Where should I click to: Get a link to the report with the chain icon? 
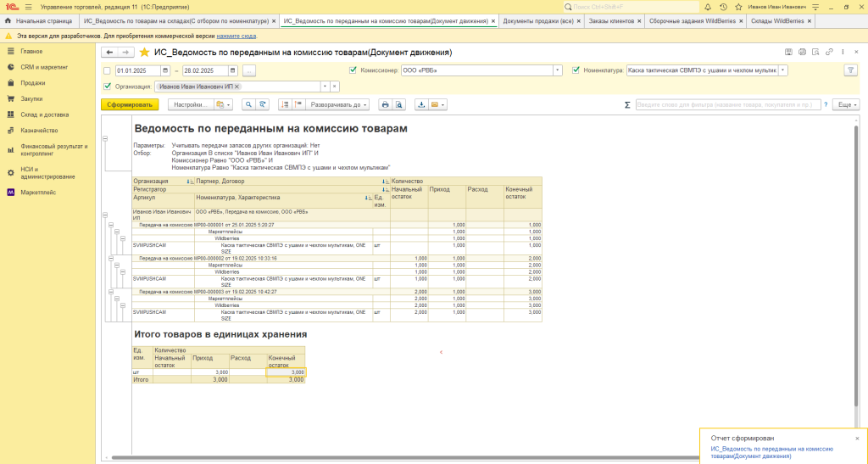tap(829, 52)
